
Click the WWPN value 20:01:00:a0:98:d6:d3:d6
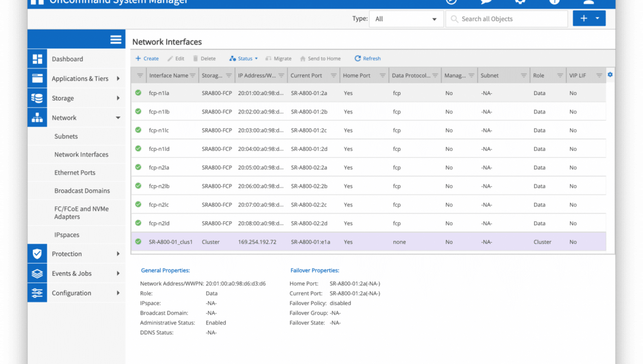click(236, 283)
